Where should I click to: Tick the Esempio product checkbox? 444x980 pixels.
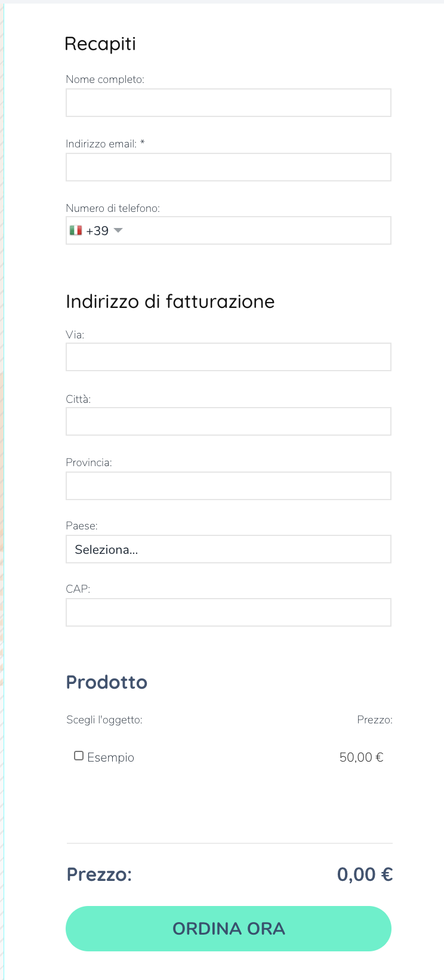(79, 756)
